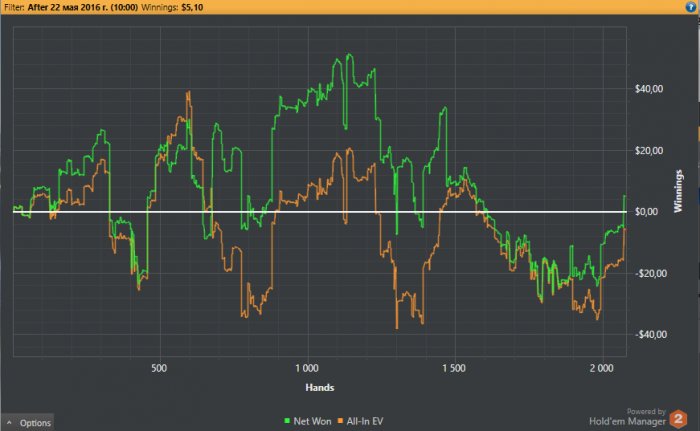Screen dimensions: 700x431
Task: Click the '$20,00' y-axis label
Action: pyautogui.click(x=649, y=151)
